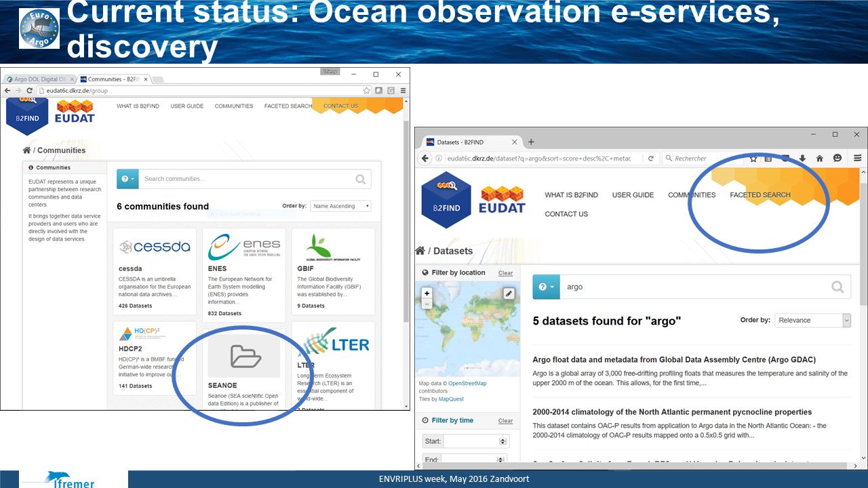Open the Chrome menu in Communities window
The image size is (868, 488).
coord(403,90)
